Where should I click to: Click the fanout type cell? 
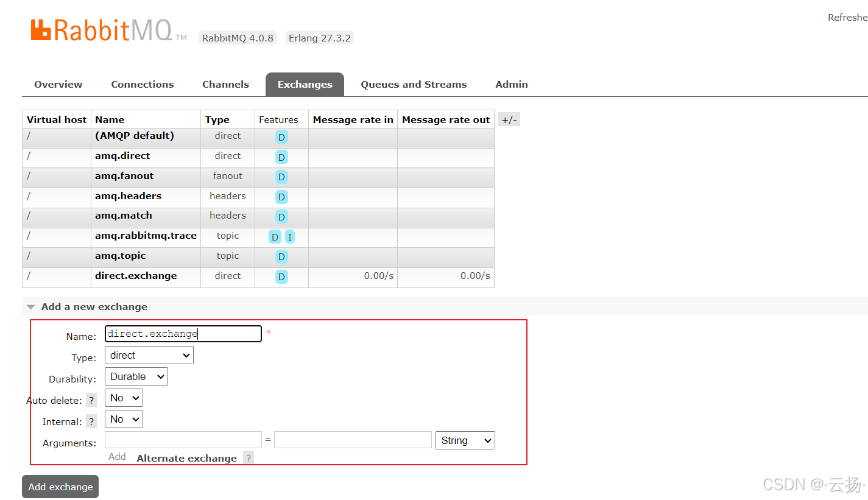coord(228,176)
